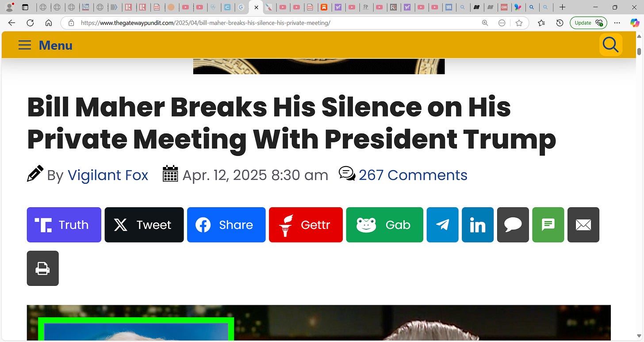This screenshot has height=342, width=644.
Task: Click the article headline text
Action: point(291,123)
